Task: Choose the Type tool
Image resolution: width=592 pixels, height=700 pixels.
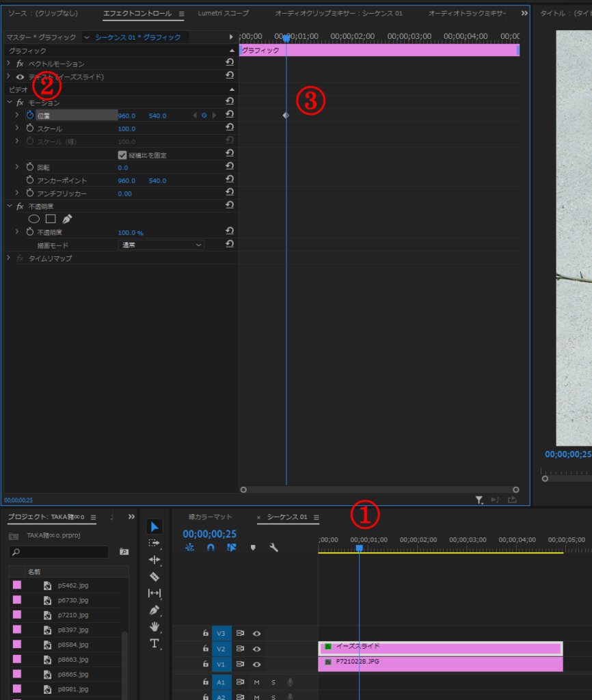Action: pyautogui.click(x=154, y=643)
